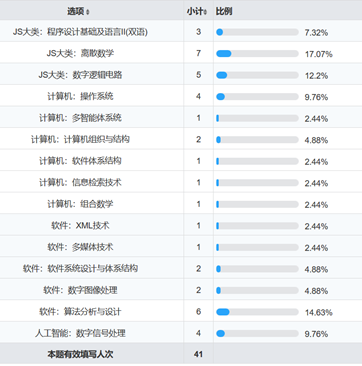Viewport: 362px width, 366px height.
Task: Select the 计算机：多智能体系统 row label
Action: [80, 118]
